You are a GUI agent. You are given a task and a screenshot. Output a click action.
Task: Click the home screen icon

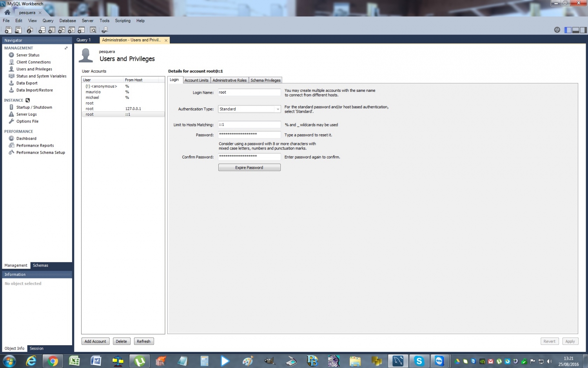click(7, 13)
